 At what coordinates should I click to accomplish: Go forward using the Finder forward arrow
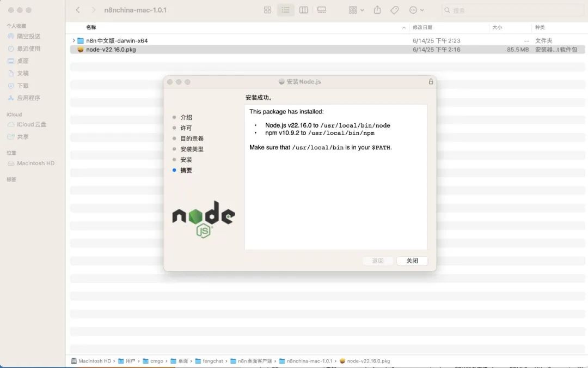coord(94,10)
